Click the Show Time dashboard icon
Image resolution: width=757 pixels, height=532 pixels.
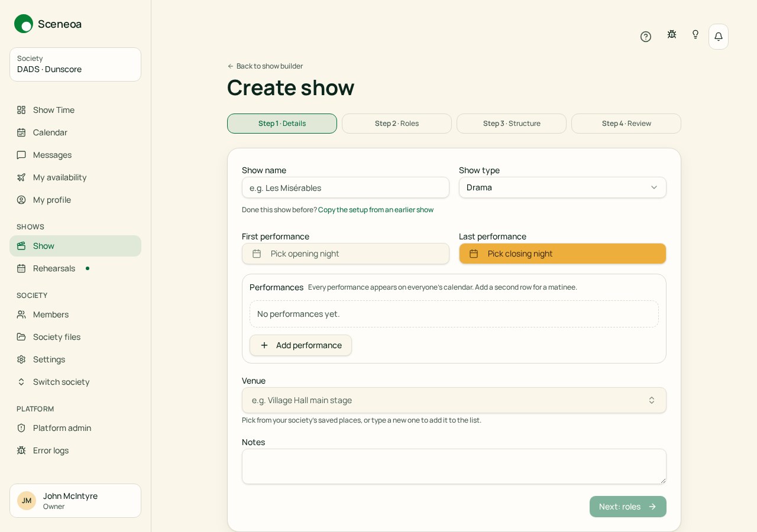(21, 110)
